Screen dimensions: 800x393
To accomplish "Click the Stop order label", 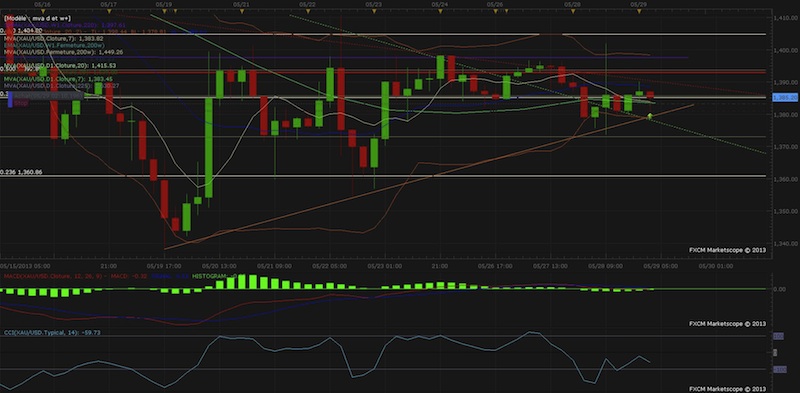I will click(x=21, y=103).
